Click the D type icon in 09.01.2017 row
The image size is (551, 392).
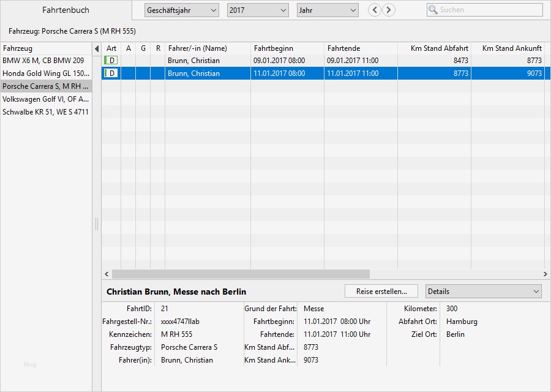[111, 61]
